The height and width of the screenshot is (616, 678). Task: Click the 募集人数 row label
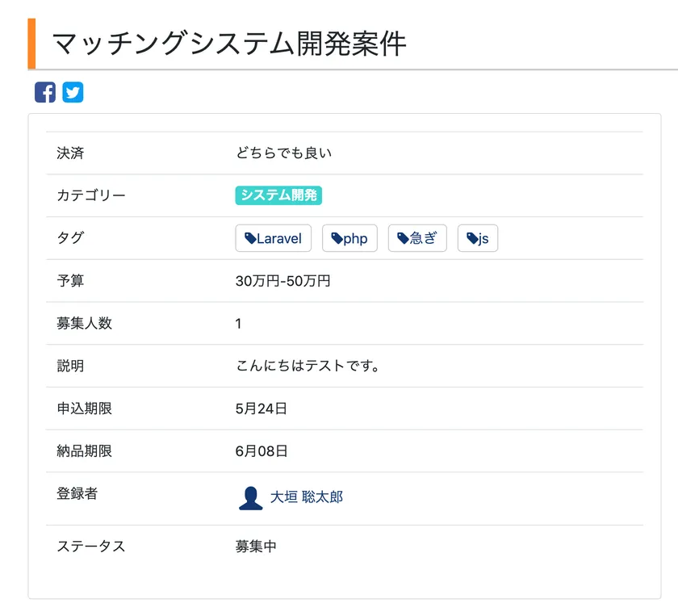coord(84,324)
